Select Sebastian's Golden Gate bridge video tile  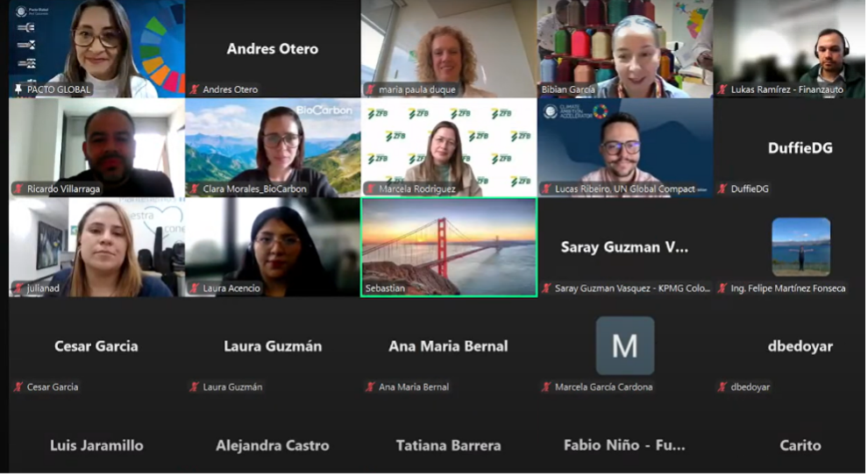pos(449,247)
